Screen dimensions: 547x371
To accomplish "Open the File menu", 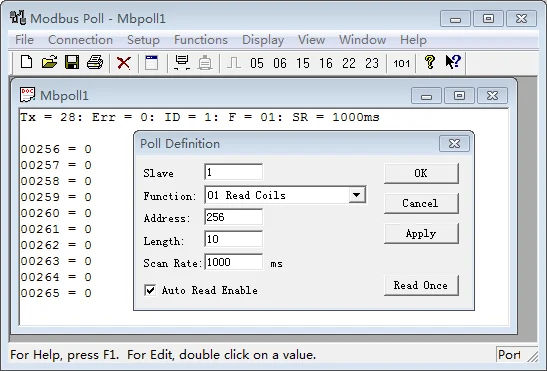I will click(24, 40).
